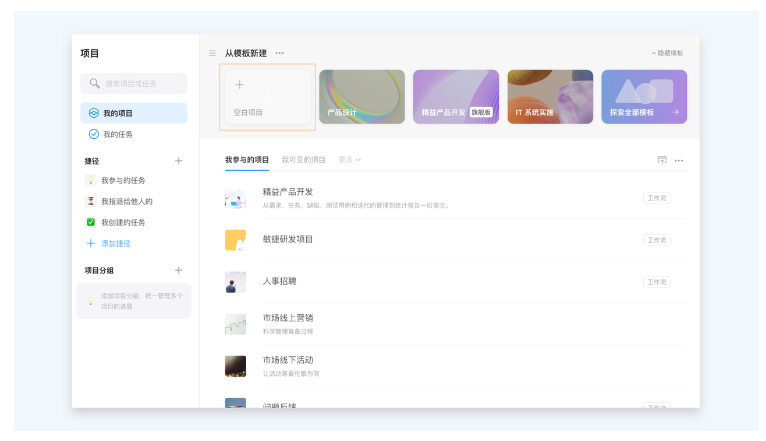Screen dimensions: 766x441
Task: Click the plus icon on 空白项目 card
Action: click(x=239, y=84)
